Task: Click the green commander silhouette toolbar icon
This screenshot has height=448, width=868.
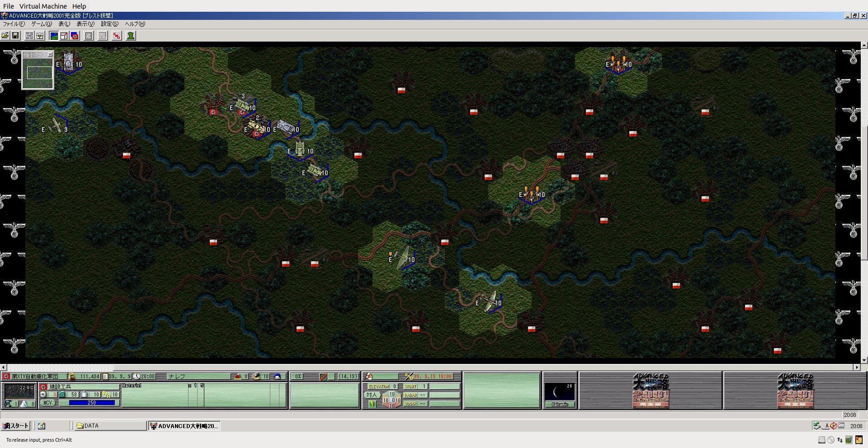Action: [x=131, y=36]
